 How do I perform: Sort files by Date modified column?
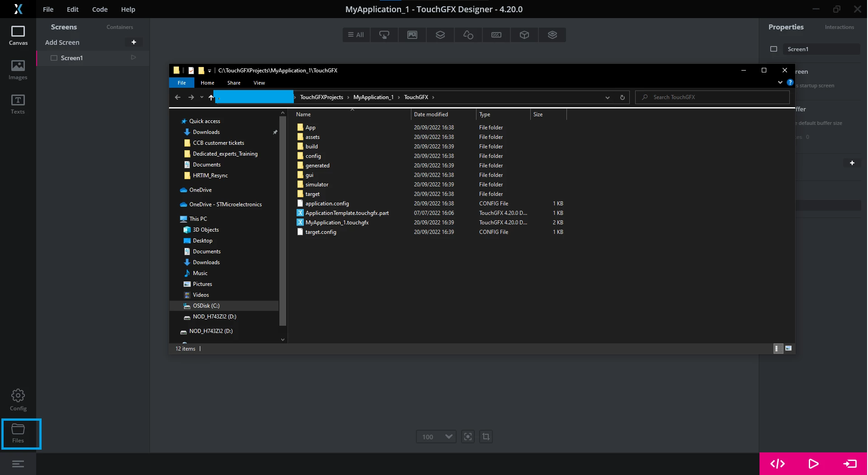[x=443, y=114]
